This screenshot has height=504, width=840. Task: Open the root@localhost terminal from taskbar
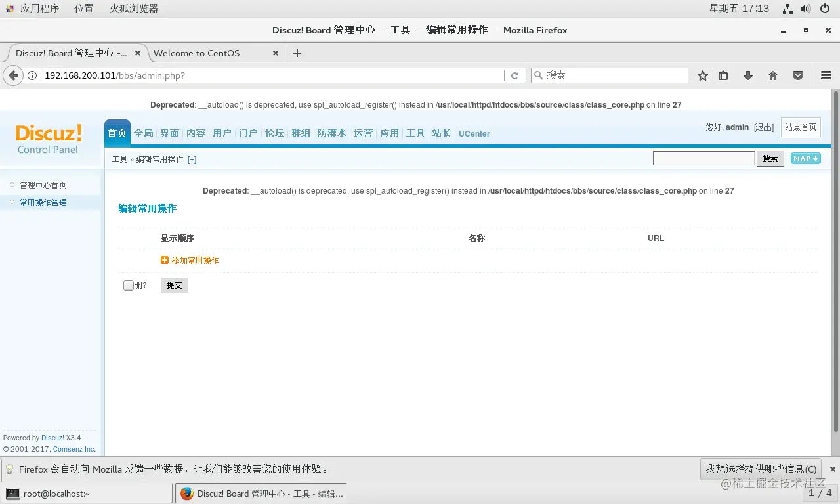(x=87, y=493)
